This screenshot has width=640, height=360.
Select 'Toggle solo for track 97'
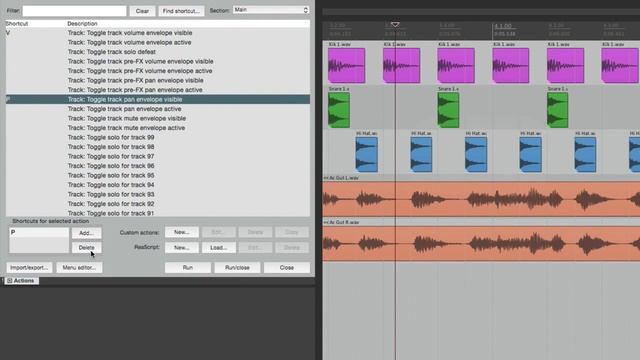(158, 156)
